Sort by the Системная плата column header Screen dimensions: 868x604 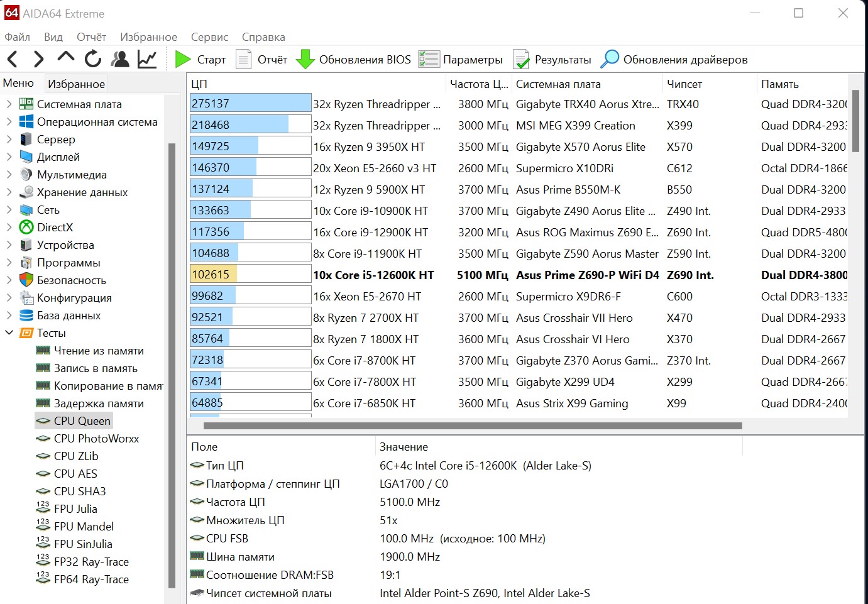587,84
